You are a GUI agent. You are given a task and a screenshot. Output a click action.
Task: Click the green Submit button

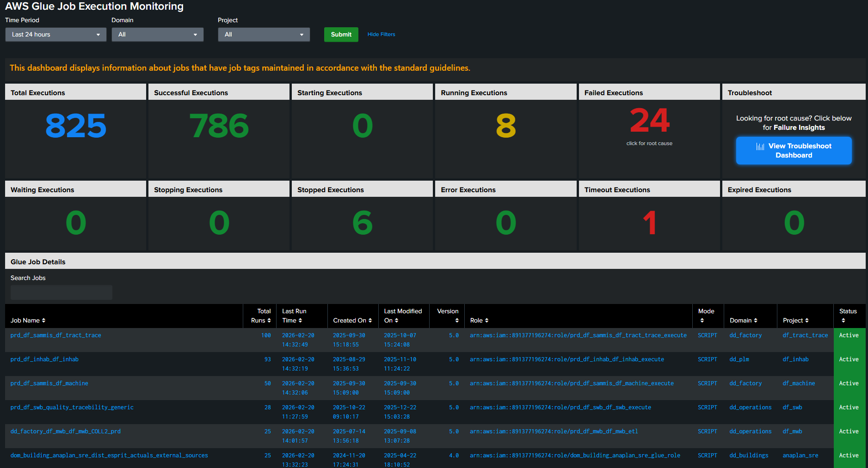coord(341,35)
